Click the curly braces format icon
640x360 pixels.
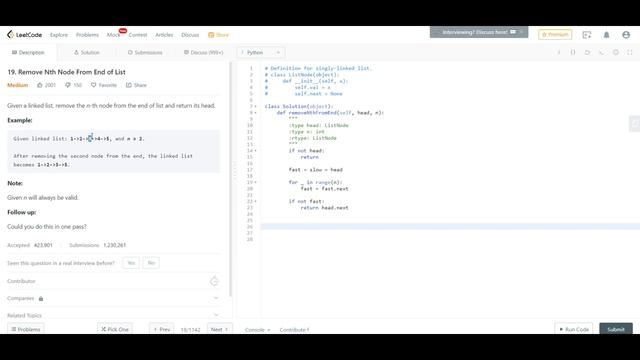(x=573, y=52)
